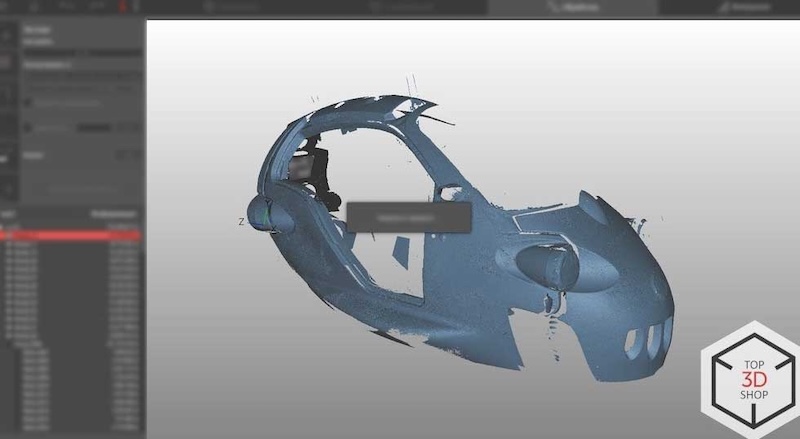The width and height of the screenshot is (800, 439).
Task: Click the first icon in left sidebar strip
Action: [x=4, y=33]
